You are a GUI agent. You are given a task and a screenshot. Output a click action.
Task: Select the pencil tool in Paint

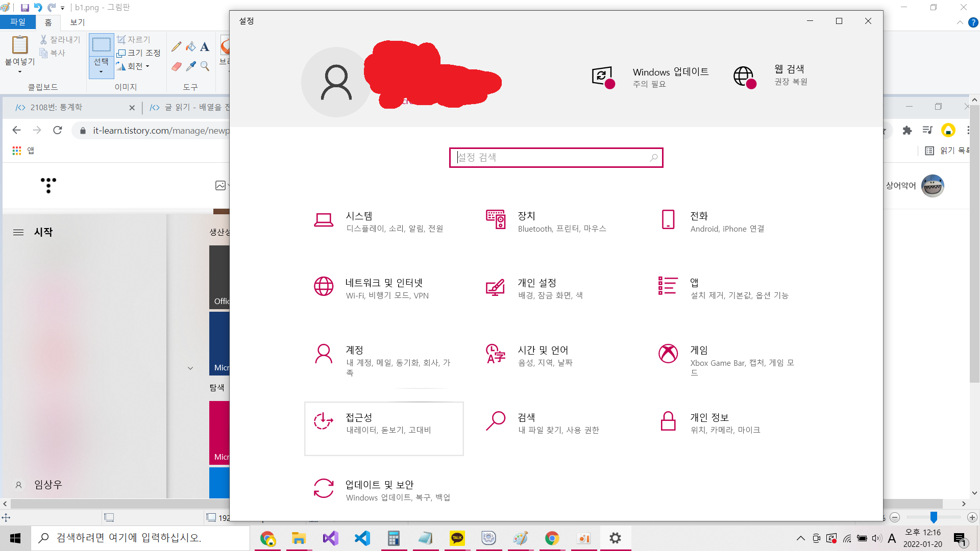coord(176,47)
